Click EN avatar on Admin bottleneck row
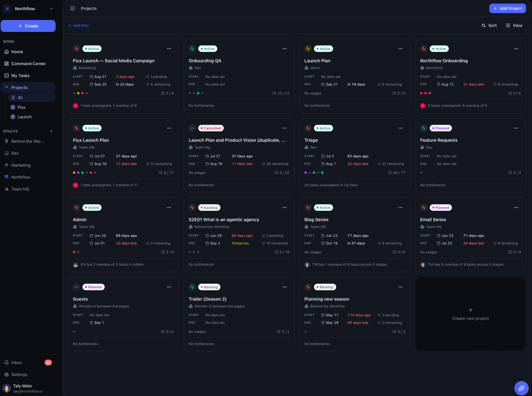Viewport: 532px width, 396px height. coord(75,265)
